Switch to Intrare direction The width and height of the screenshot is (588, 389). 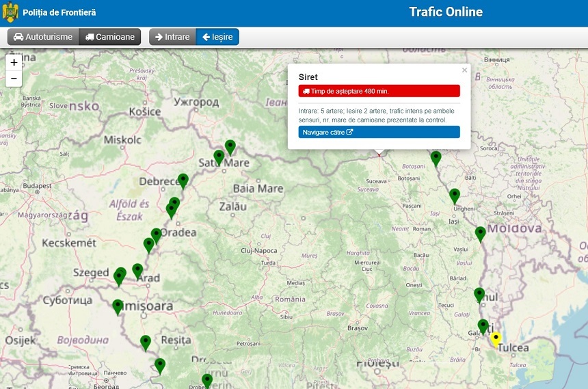coord(172,37)
